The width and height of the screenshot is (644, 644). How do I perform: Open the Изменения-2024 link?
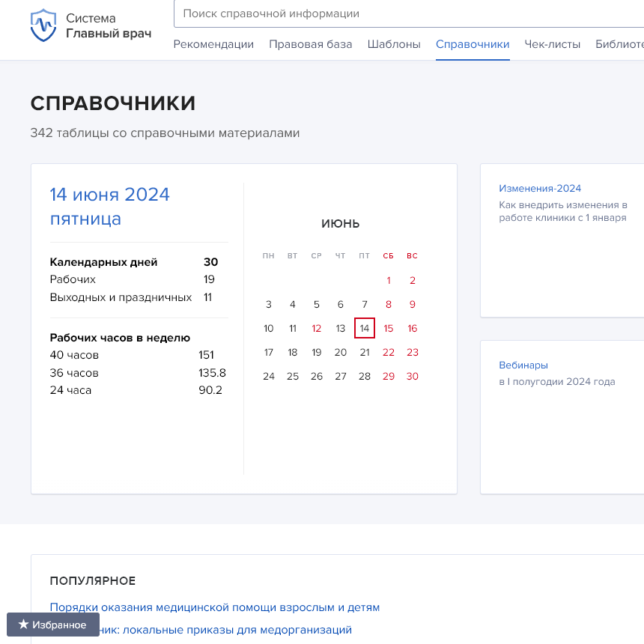point(540,189)
